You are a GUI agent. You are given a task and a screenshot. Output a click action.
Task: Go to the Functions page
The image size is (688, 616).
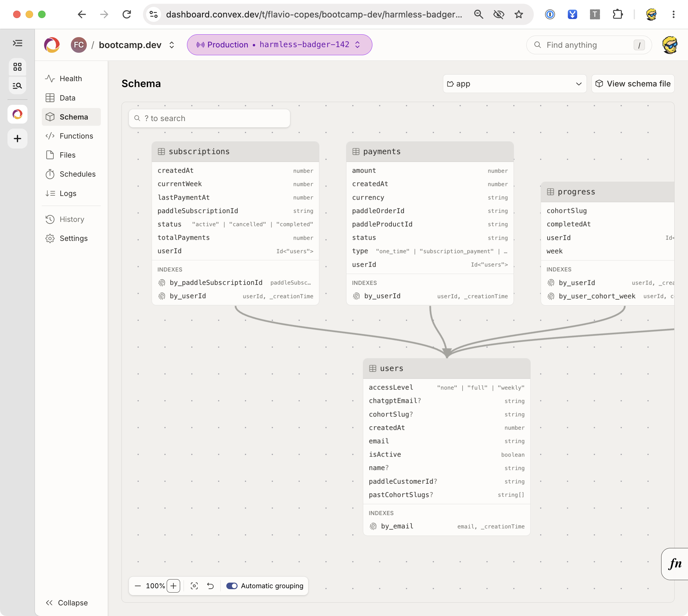71,136
